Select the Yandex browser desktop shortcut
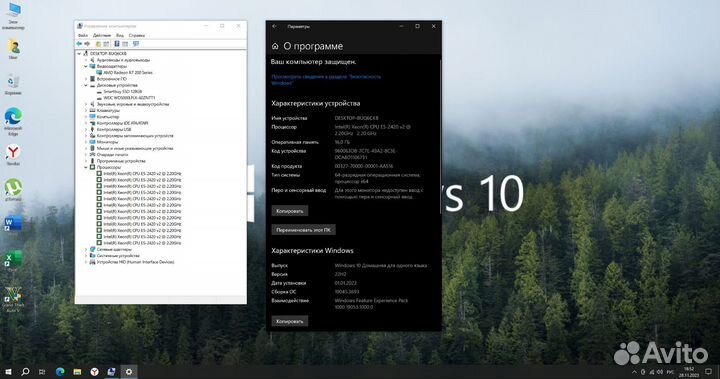 [13, 155]
